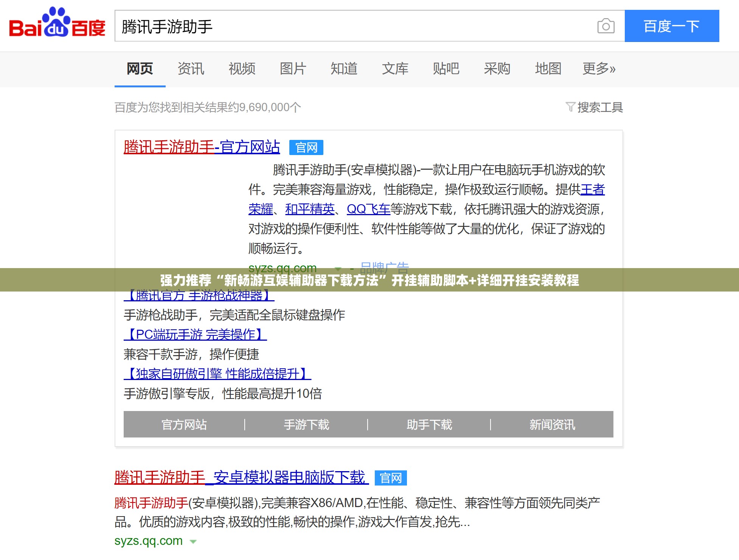Open 搜索工具 options
The height and width of the screenshot is (560, 739).
click(x=600, y=107)
